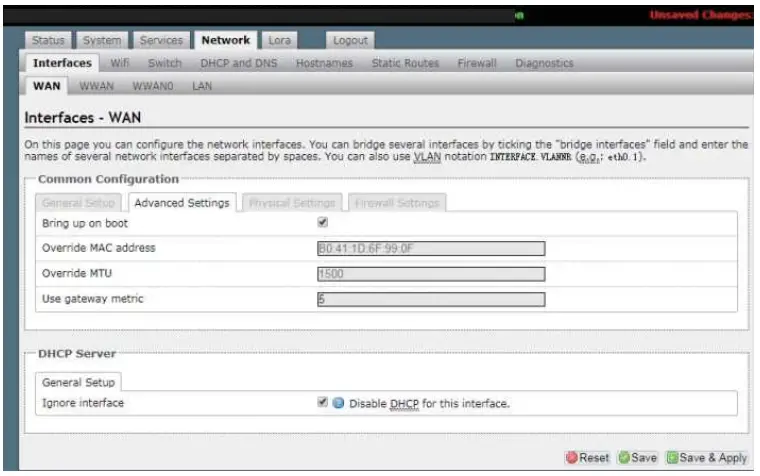This screenshot has height=476, width=760.
Task: Open the Status tab
Action: pyautogui.click(x=48, y=40)
